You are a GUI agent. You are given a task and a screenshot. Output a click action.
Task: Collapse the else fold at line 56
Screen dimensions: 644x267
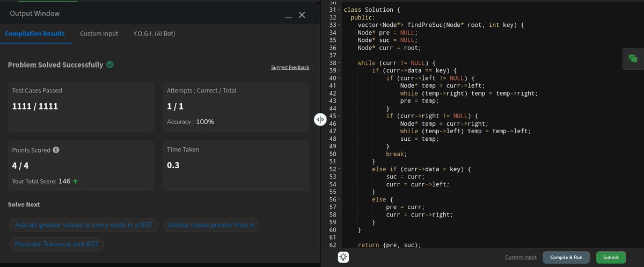point(340,199)
